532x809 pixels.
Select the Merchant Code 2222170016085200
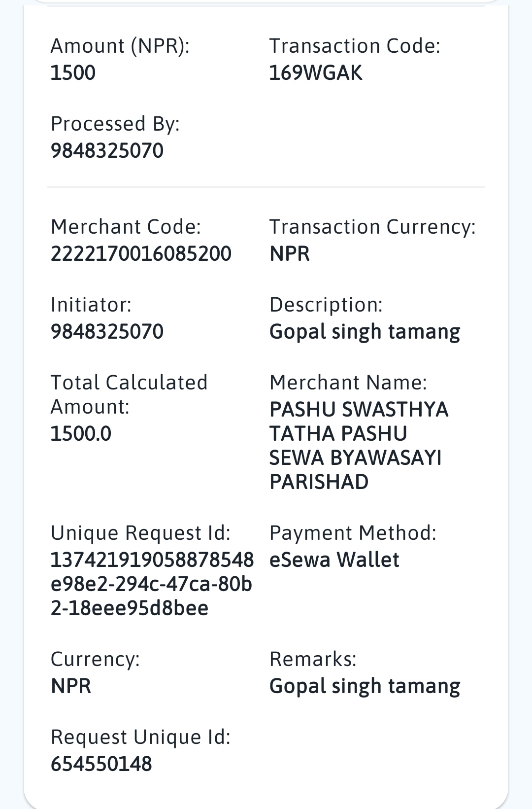click(x=141, y=254)
